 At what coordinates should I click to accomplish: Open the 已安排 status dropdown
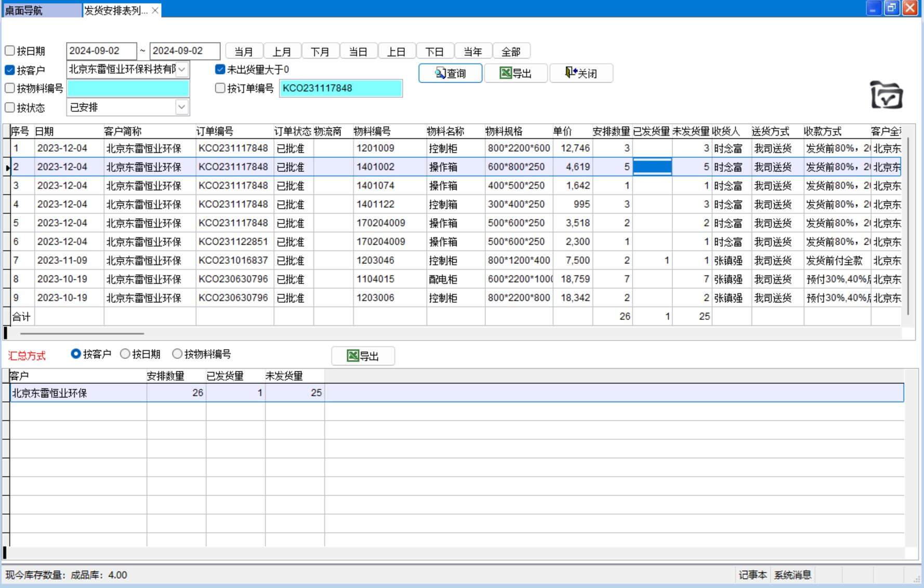pos(181,108)
